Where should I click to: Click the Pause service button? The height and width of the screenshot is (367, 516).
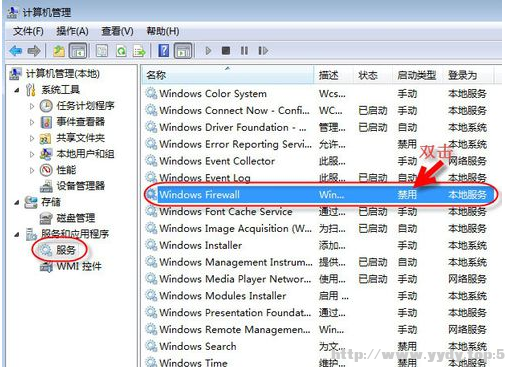(x=244, y=51)
